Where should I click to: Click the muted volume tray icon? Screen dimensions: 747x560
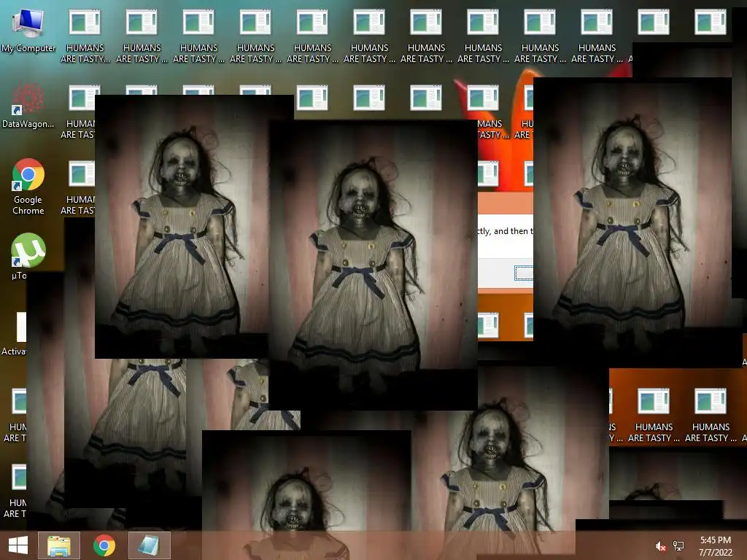660,546
